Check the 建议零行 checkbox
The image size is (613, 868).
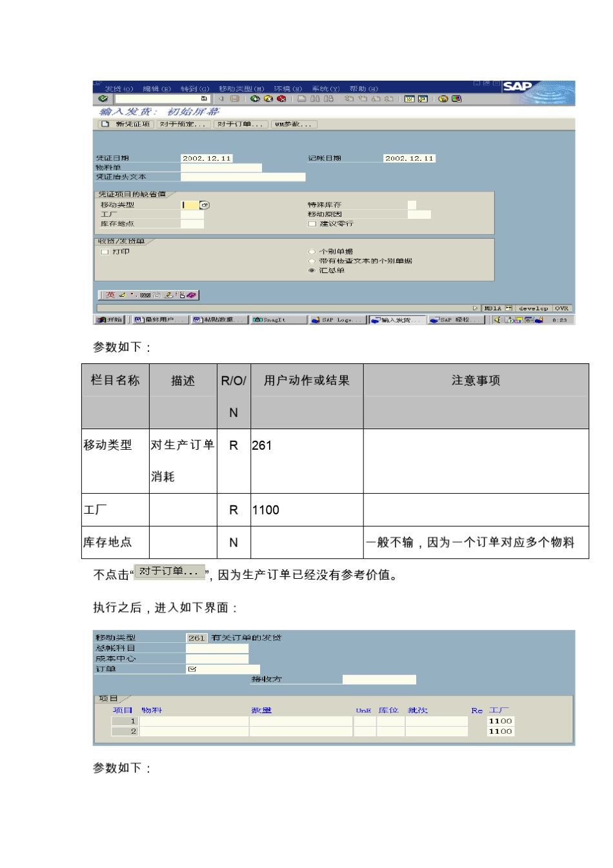(x=312, y=224)
